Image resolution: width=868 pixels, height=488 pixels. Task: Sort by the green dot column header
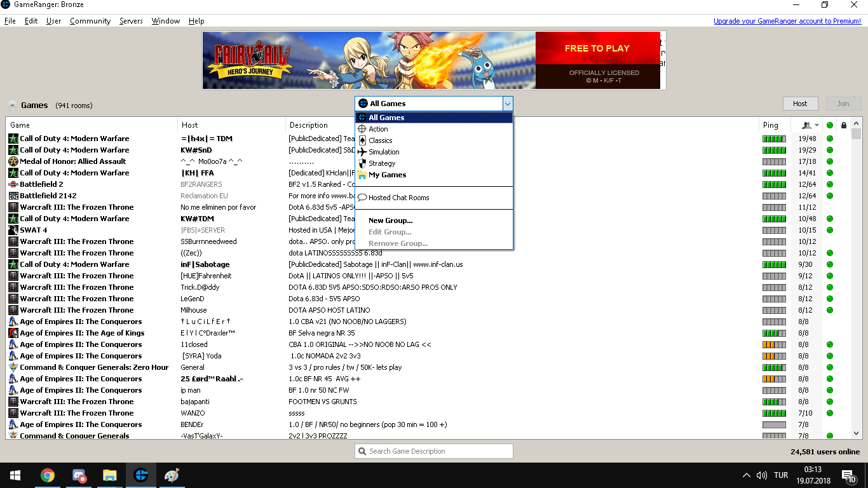(830, 125)
